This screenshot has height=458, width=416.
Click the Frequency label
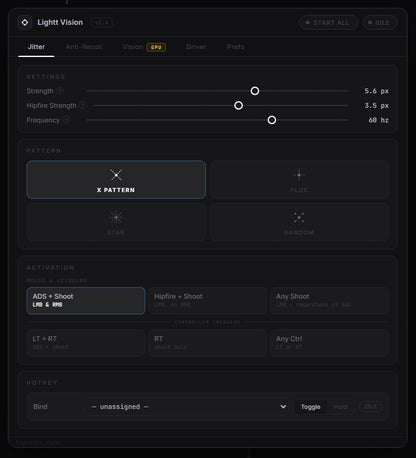pyautogui.click(x=43, y=120)
